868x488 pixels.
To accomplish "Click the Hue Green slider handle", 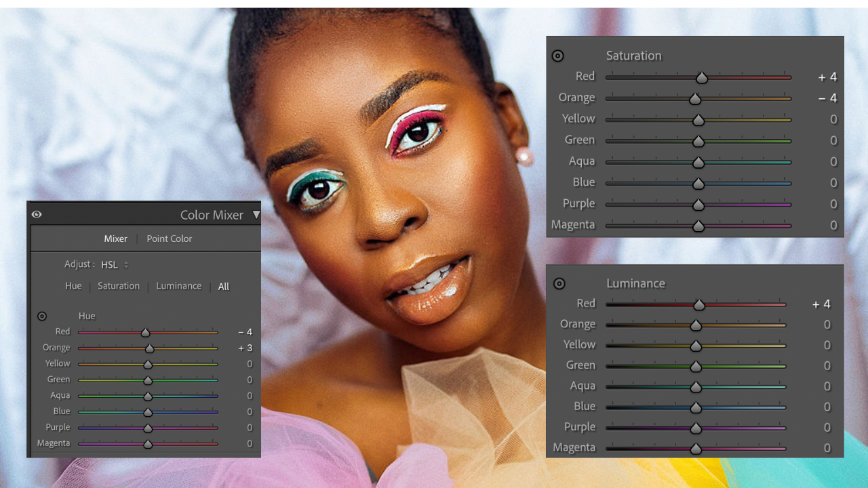I will coord(148,380).
